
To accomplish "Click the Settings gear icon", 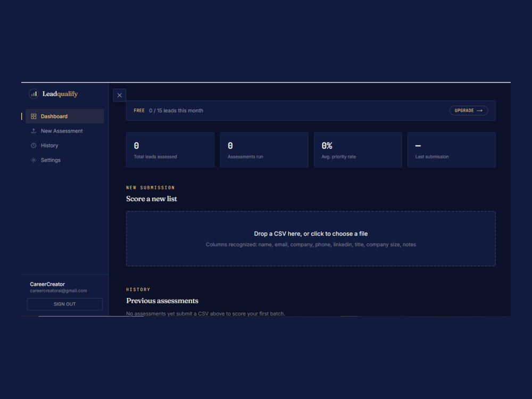I will [x=34, y=160].
